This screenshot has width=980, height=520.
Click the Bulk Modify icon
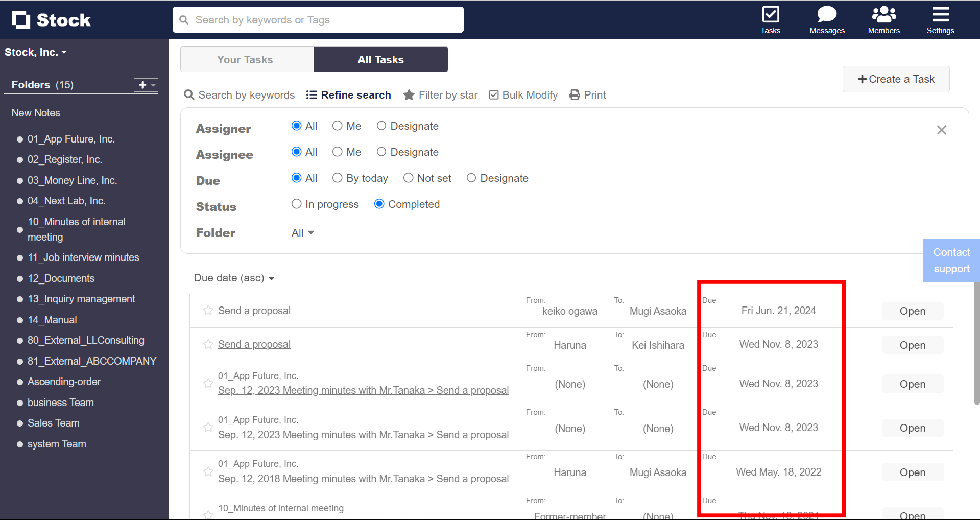point(494,94)
